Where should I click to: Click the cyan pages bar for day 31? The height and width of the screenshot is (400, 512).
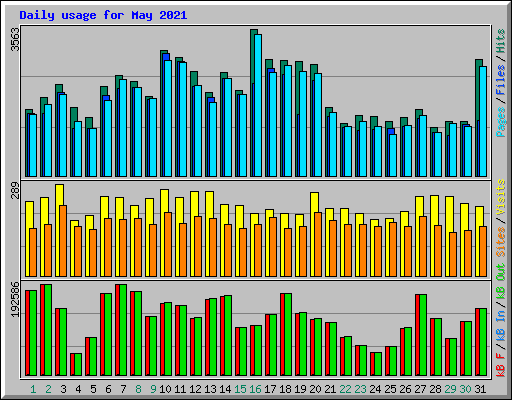(483, 121)
